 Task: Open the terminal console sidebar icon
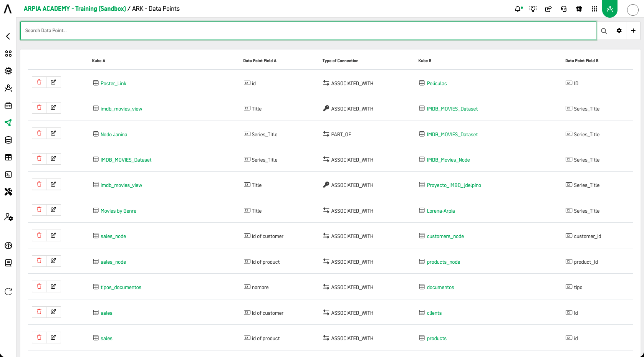coord(8,175)
